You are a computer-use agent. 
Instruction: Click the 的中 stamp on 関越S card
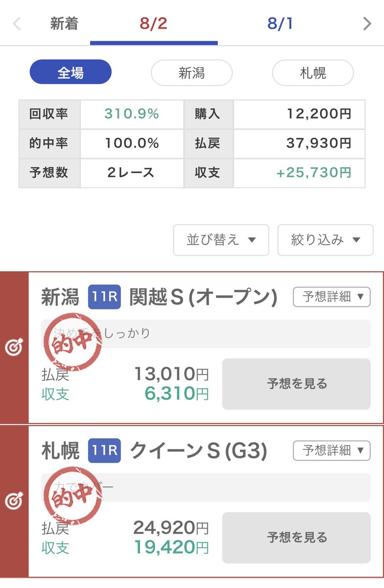pos(72,342)
